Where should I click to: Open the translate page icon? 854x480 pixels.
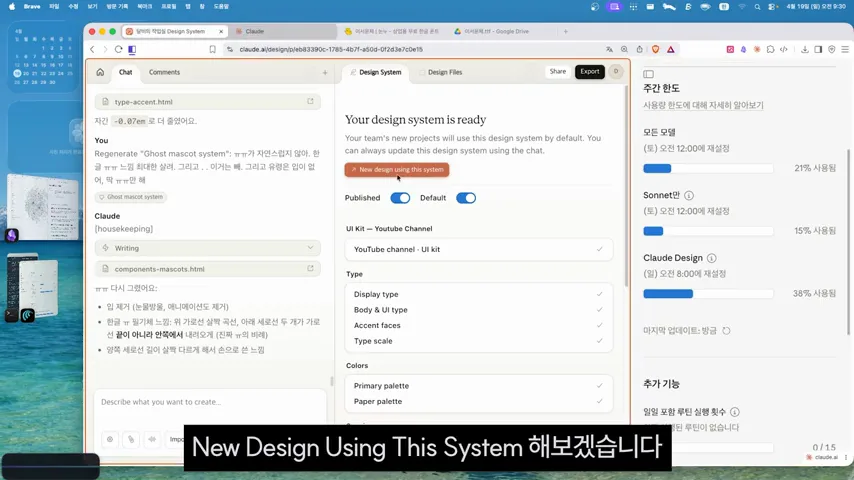(x=609, y=49)
